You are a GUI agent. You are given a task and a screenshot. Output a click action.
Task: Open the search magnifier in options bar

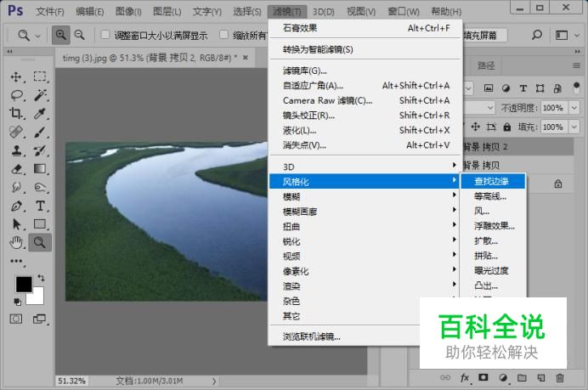pos(537,35)
